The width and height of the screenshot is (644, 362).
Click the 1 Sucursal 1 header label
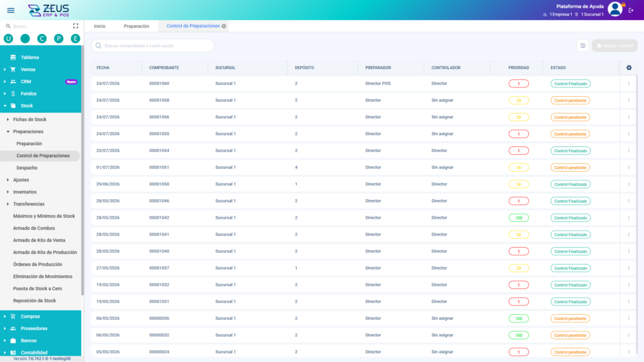592,14
